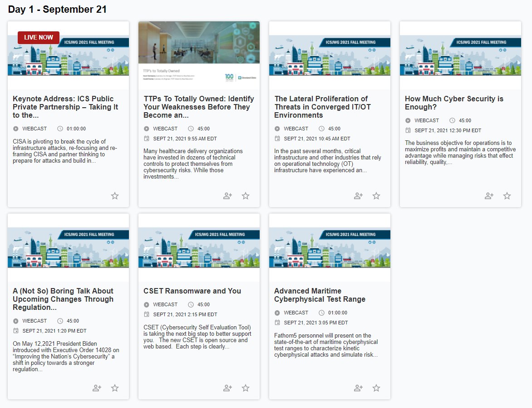Click webcast play icon on How Much Cyber Security card
532x408 pixels.
click(x=408, y=120)
